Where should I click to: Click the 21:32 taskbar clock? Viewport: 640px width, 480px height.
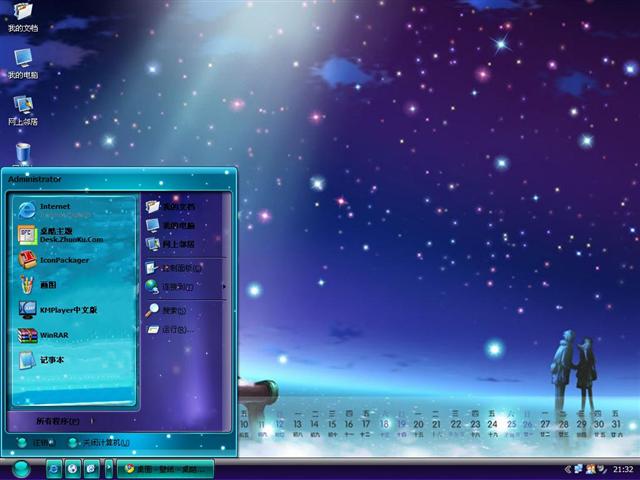[x=623, y=469]
